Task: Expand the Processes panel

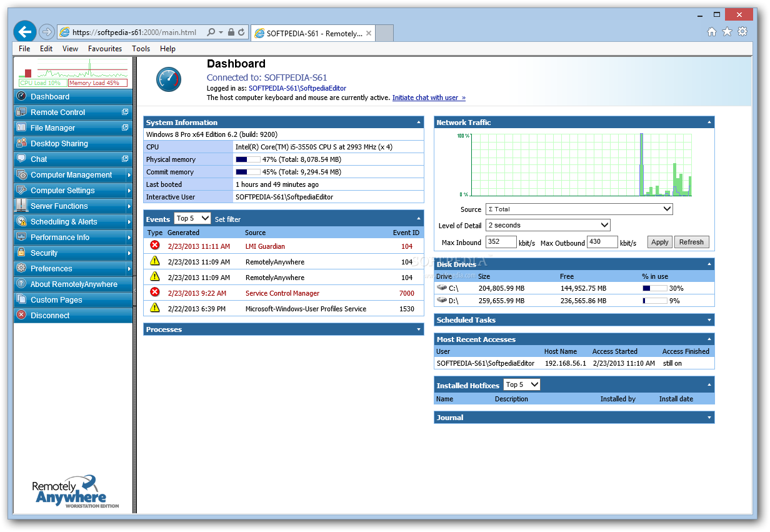Action: click(419, 329)
